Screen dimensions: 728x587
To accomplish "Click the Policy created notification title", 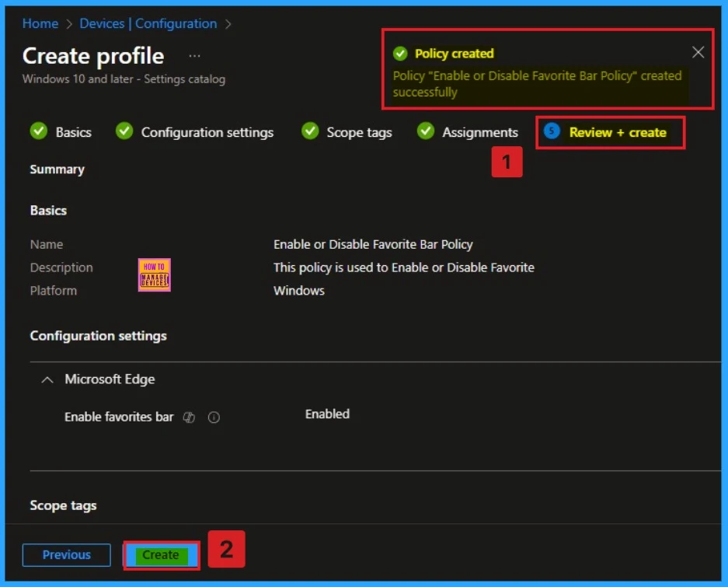I will (x=454, y=54).
